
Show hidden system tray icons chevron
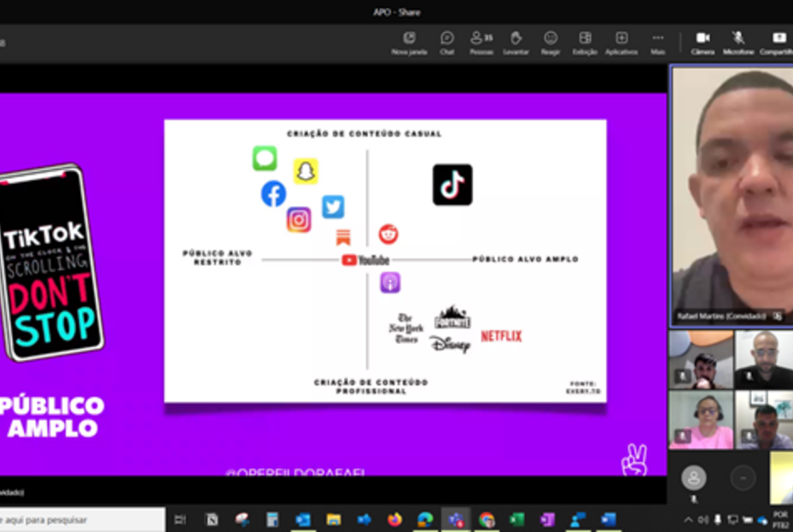point(688,520)
